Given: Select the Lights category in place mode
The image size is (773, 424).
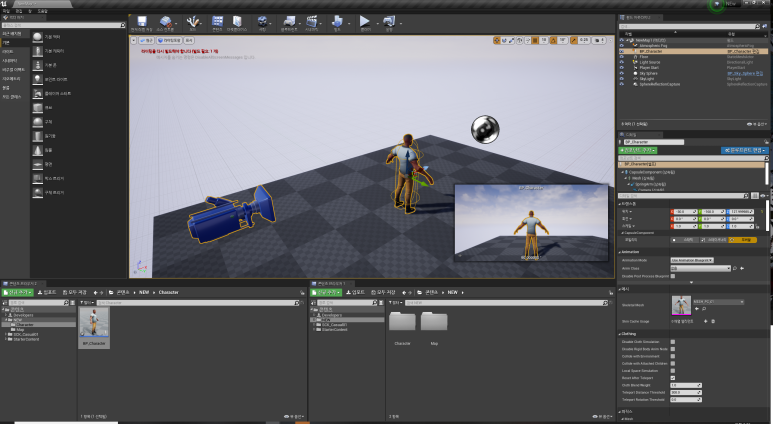Looking at the screenshot, I should click(7, 51).
